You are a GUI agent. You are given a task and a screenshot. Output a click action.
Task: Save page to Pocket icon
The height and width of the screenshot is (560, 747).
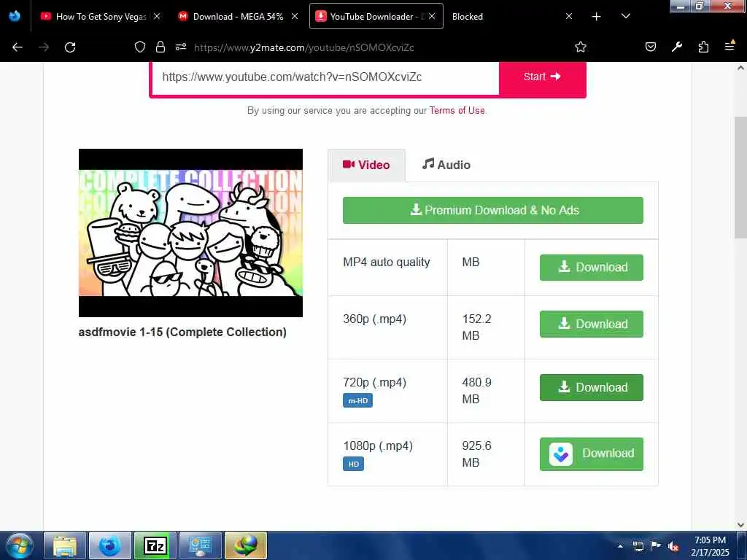tap(650, 47)
